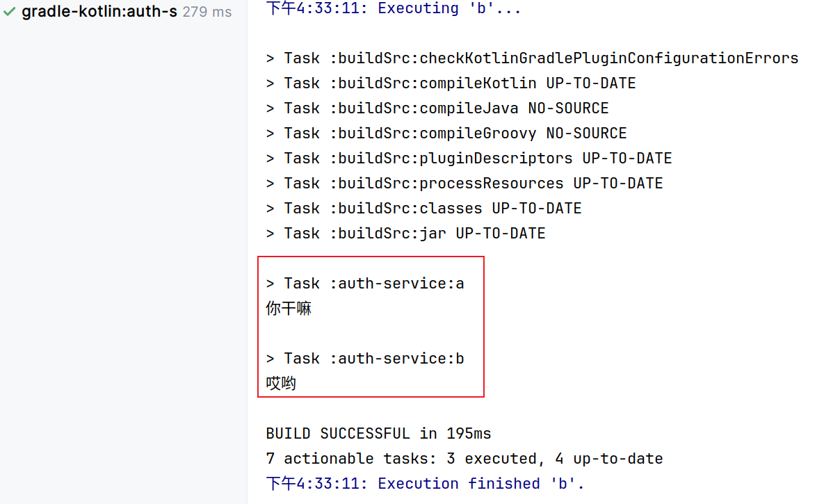Click the Task :auth-service:b line
The height and width of the screenshot is (504, 833).
coord(365,359)
